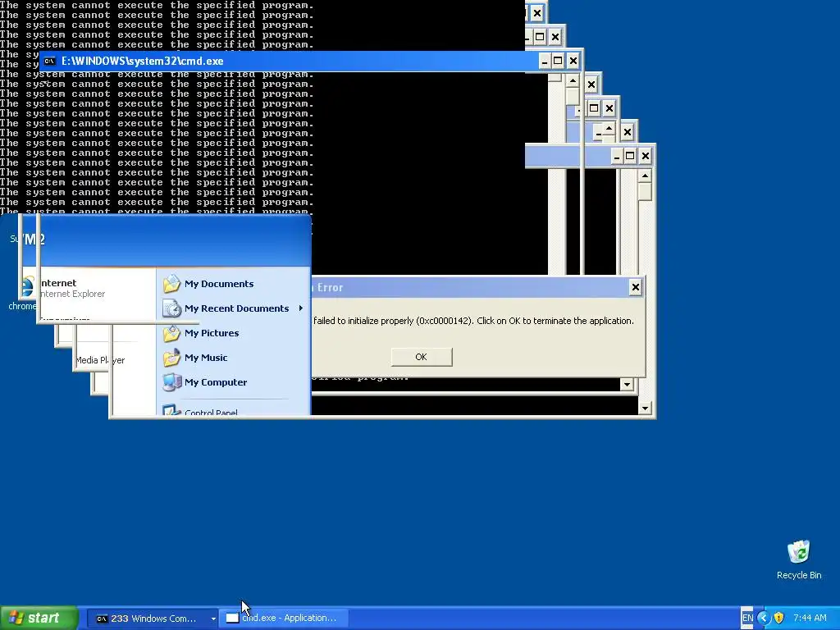Click the E:\WINDOWS\system32\cmd.exe title bar text

(x=142, y=61)
